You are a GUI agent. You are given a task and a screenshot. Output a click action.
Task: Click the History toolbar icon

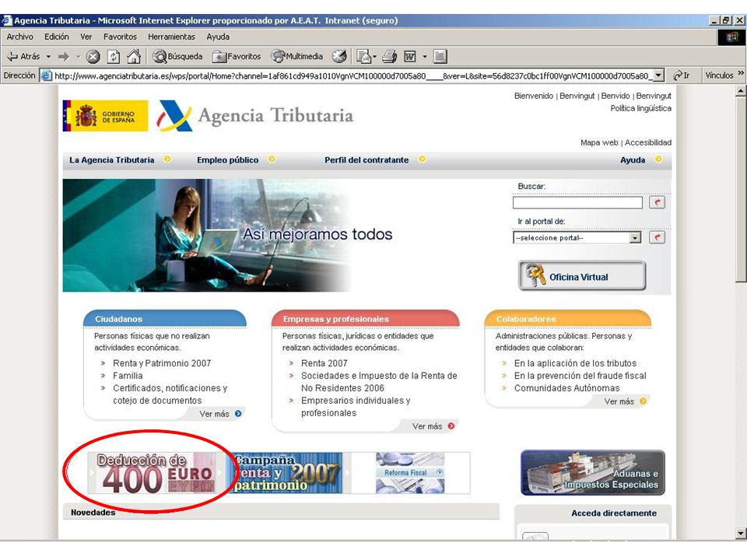click(x=339, y=57)
